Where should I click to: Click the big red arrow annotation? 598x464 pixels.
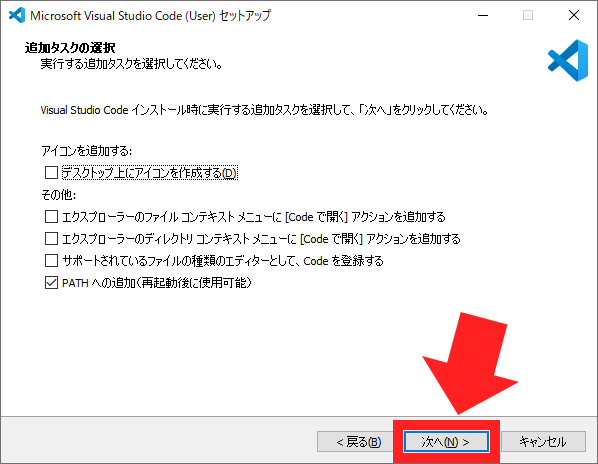(470, 363)
